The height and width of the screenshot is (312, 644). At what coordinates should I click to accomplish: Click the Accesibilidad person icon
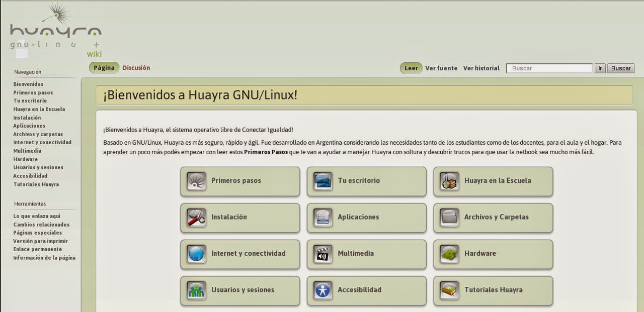(x=323, y=290)
